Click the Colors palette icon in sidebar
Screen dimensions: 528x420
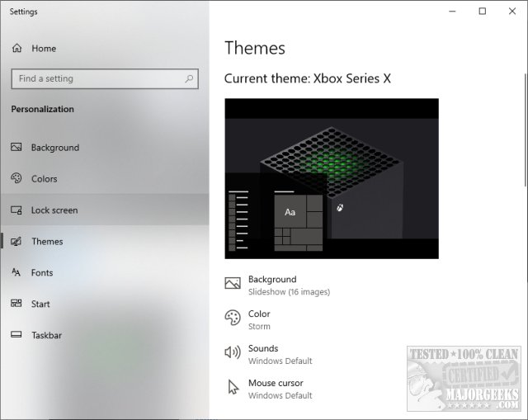(x=16, y=178)
